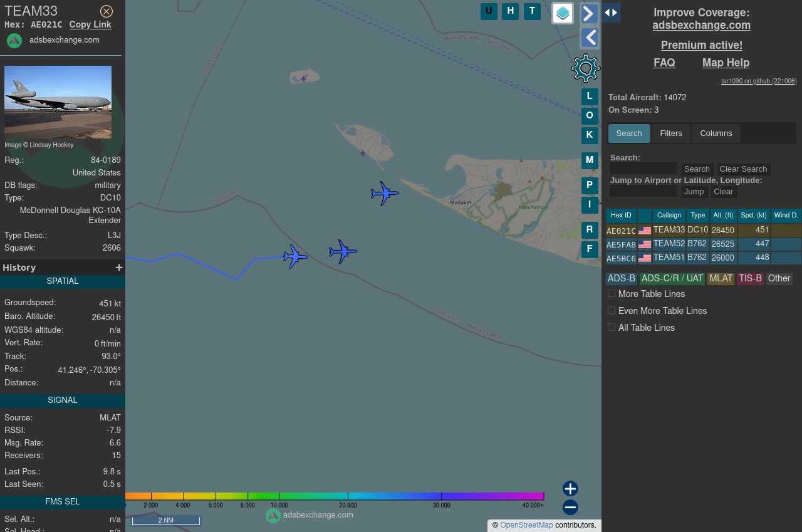Select the selected TEAM33 aircraft icon on map
The height and width of the screenshot is (532, 802).
tap(295, 256)
